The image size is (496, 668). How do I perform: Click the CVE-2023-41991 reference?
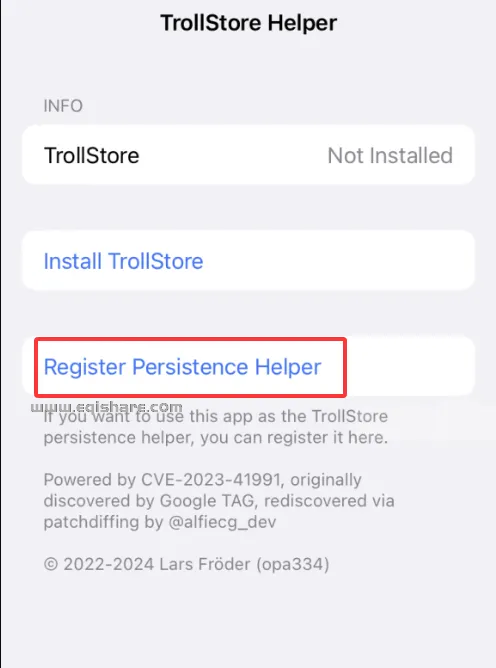pos(211,480)
